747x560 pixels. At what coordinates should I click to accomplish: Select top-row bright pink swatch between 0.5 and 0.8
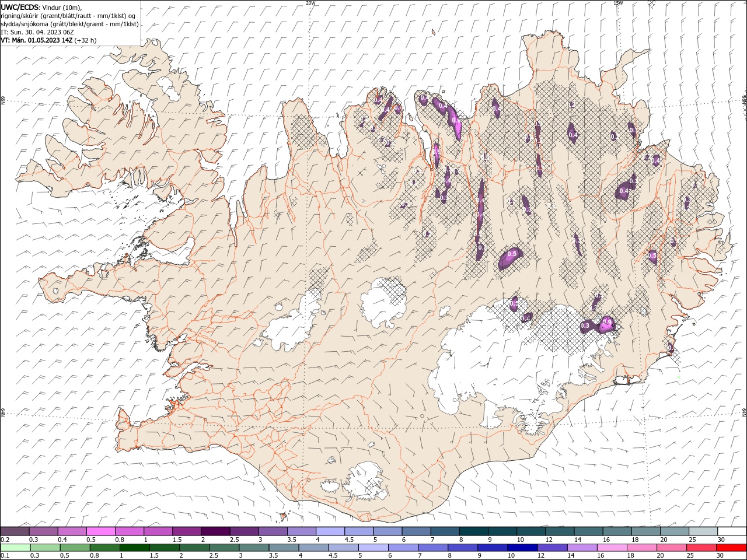100,531
